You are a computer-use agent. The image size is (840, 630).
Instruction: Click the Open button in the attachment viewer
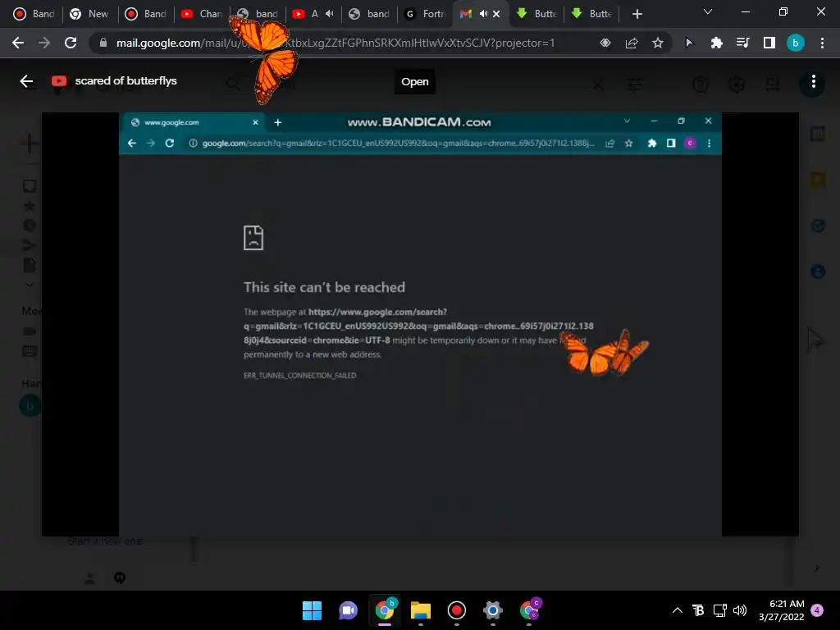[x=414, y=81]
